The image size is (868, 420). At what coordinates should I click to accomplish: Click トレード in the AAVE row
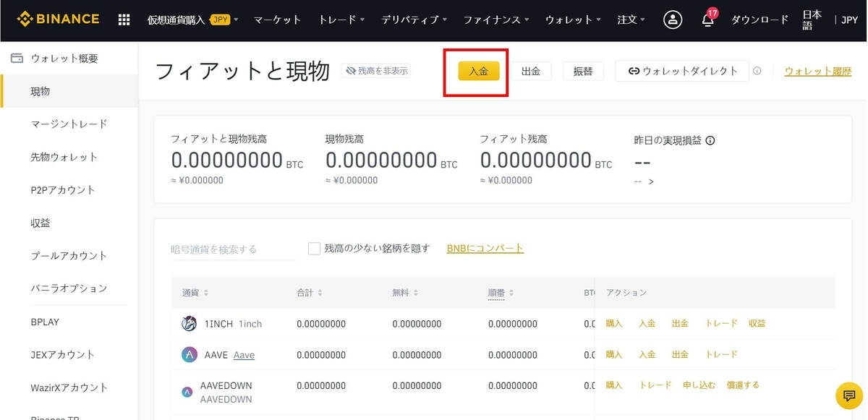point(722,354)
